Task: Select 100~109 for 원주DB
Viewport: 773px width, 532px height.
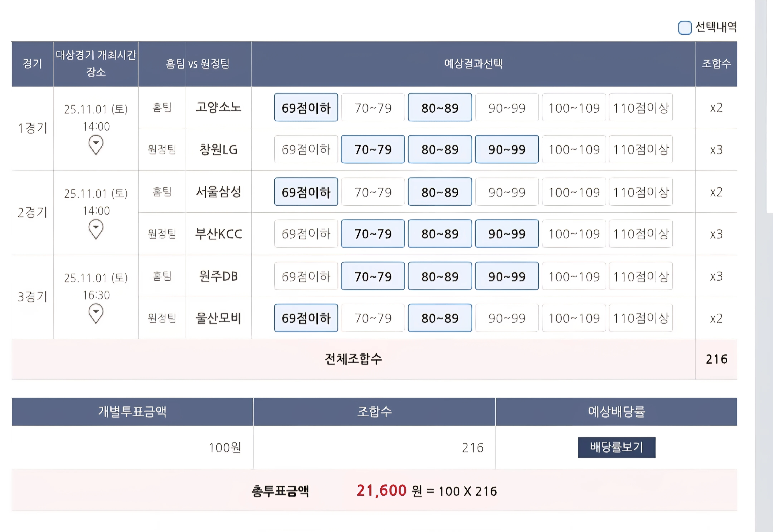Action: [573, 276]
